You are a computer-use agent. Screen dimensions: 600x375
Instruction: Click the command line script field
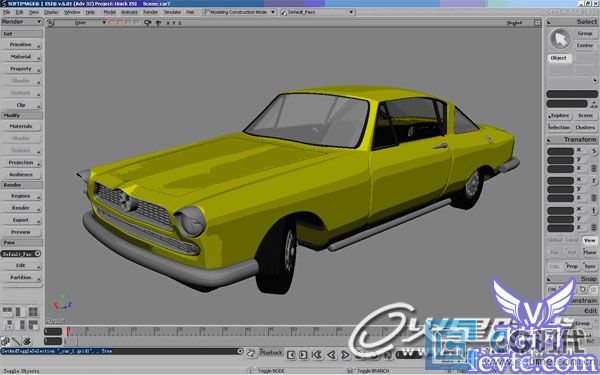pyautogui.click(x=119, y=351)
